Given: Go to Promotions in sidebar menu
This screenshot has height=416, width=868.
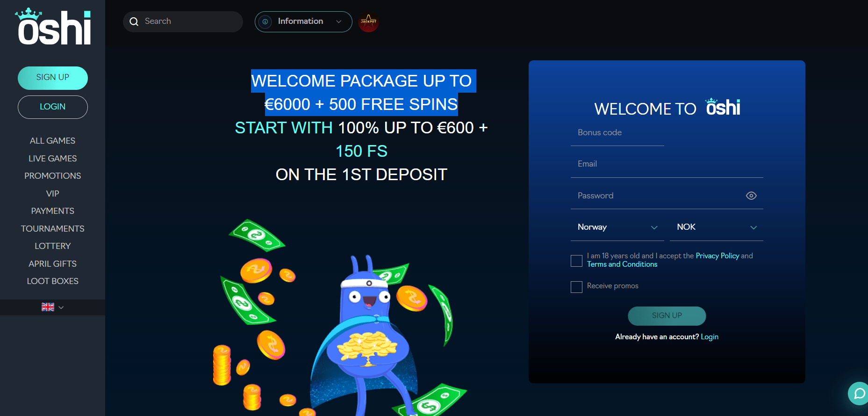Looking at the screenshot, I should [53, 176].
